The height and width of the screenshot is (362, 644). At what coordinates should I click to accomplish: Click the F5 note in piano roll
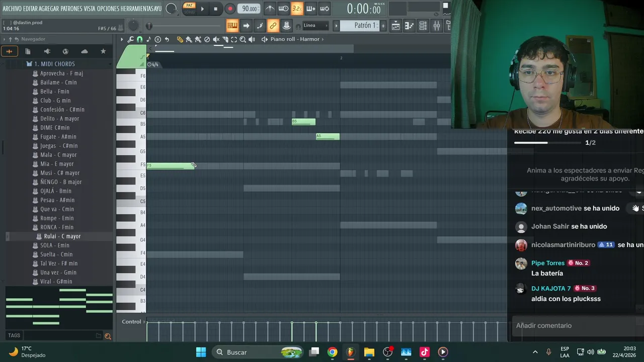(170, 165)
